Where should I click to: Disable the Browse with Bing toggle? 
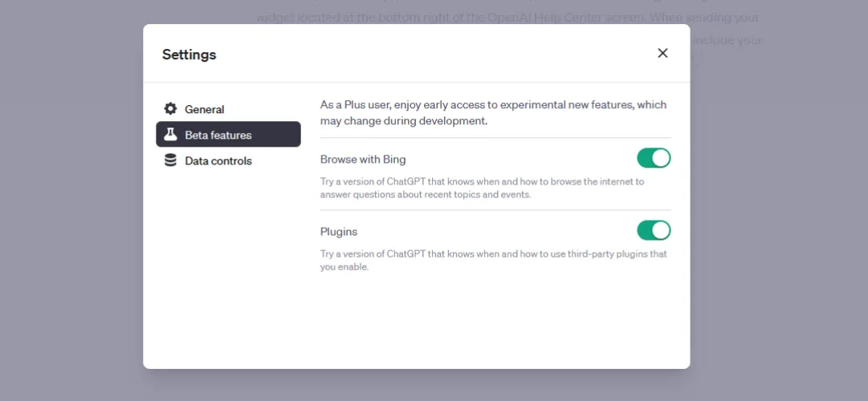pos(653,158)
